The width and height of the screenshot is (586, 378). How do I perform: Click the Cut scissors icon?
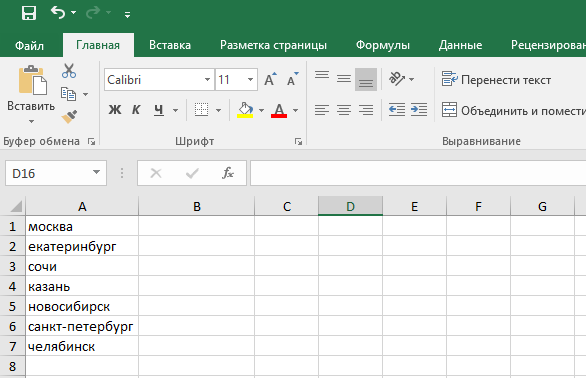click(69, 71)
